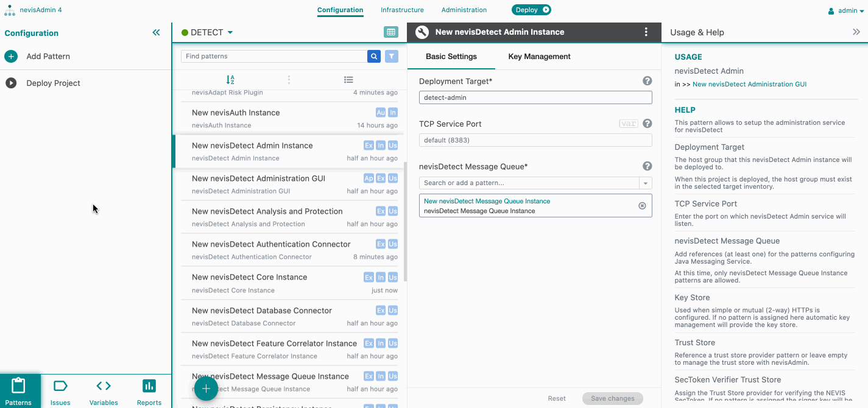Viewport: 868px width, 408px height.
Task: Select the Basic Settings tab
Action: point(451,57)
